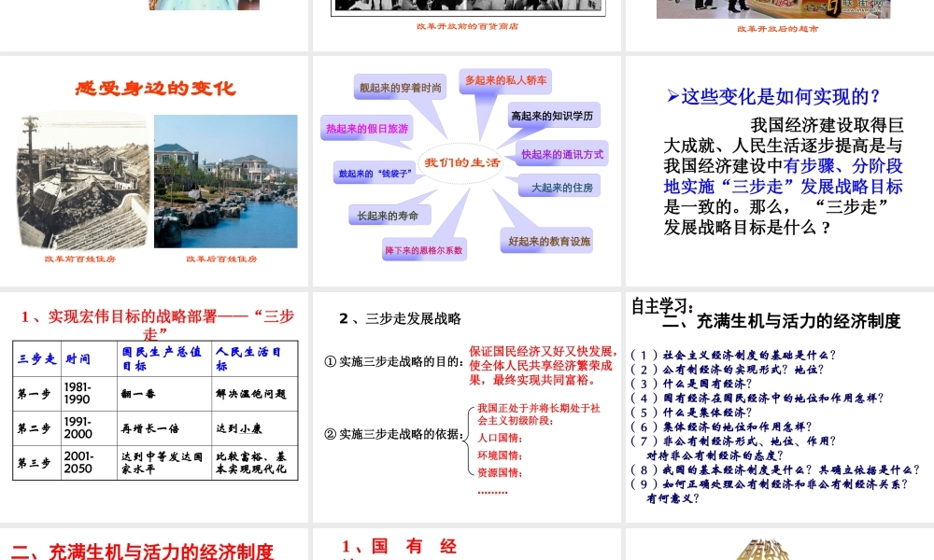The image size is (934, 560).
Task: Click the table cell 再增长一倍
Action: (164, 427)
